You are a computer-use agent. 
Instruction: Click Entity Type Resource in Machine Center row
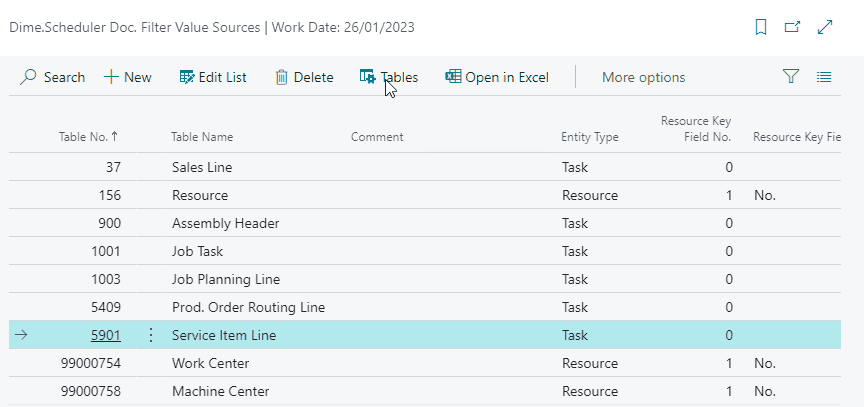point(590,392)
